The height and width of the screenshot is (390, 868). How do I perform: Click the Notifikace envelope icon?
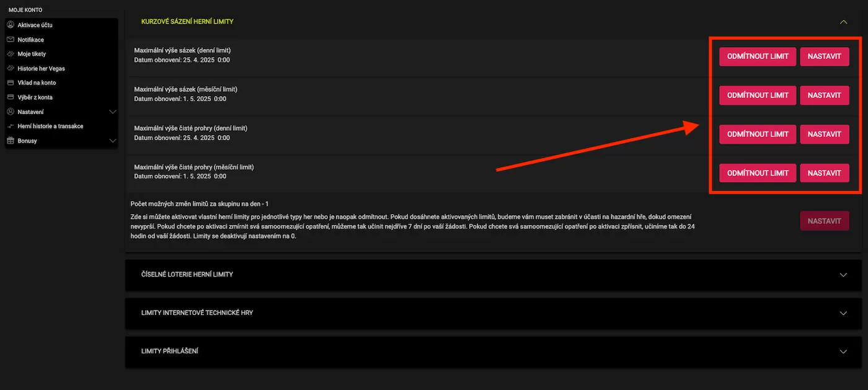point(11,40)
